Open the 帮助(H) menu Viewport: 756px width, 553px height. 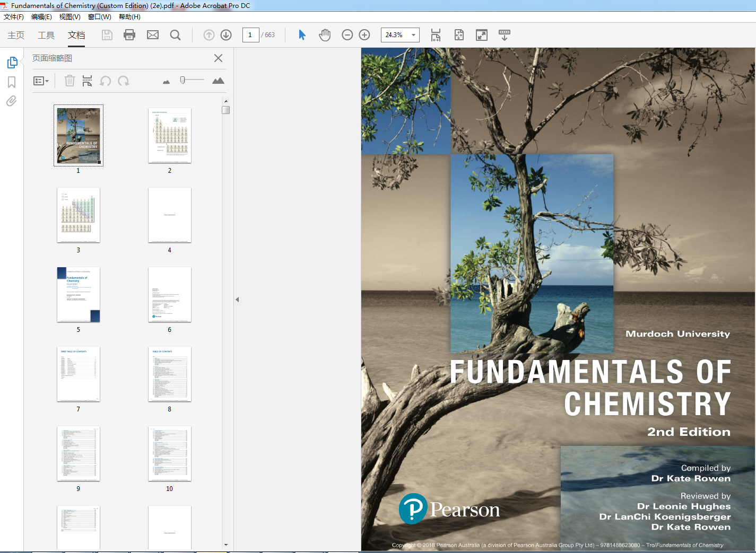click(x=129, y=17)
